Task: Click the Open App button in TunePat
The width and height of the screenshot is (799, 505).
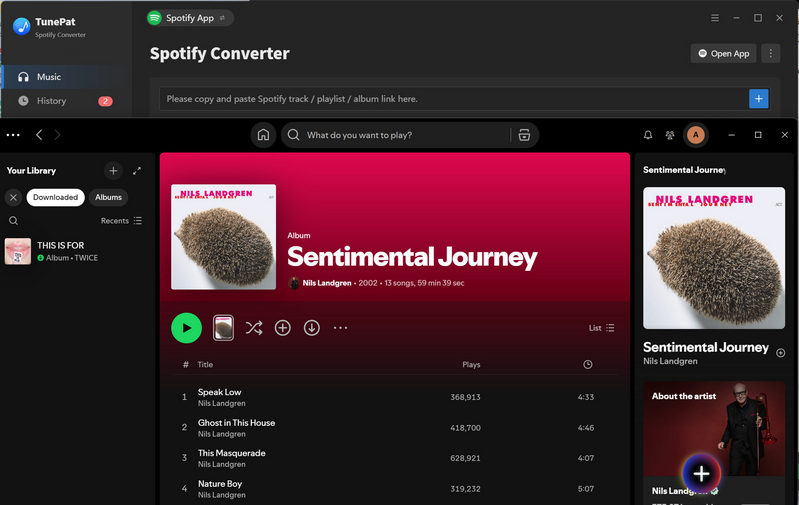Action: pyautogui.click(x=724, y=54)
